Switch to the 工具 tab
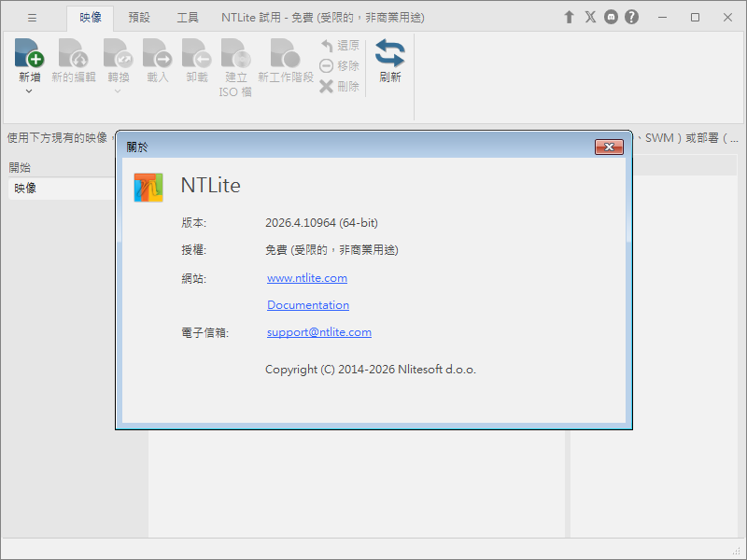Screen dimensions: 747x560 point(187,16)
